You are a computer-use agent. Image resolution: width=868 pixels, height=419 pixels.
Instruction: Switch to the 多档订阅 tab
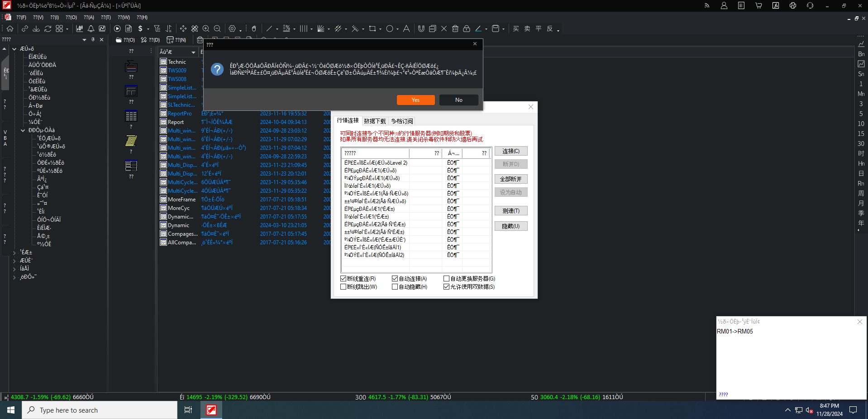(x=402, y=121)
